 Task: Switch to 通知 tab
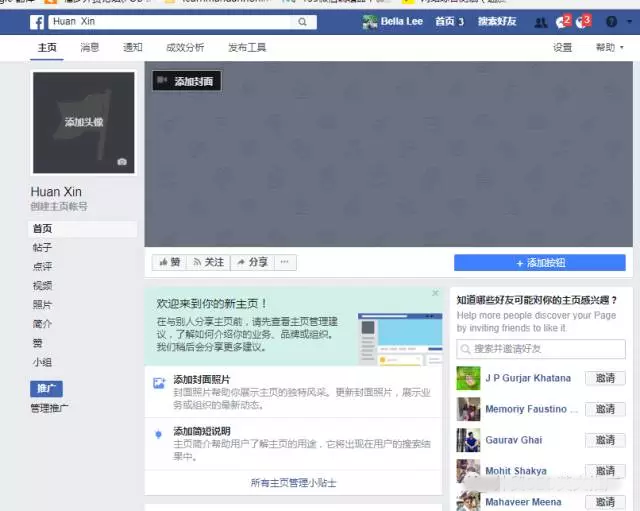[x=133, y=48]
